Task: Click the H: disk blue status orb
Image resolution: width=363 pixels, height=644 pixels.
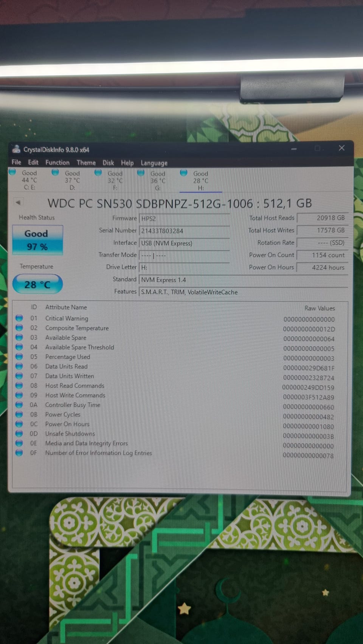Action: (184, 173)
